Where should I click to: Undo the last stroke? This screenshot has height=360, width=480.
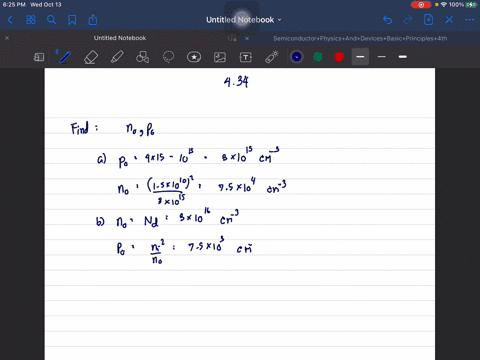387,20
